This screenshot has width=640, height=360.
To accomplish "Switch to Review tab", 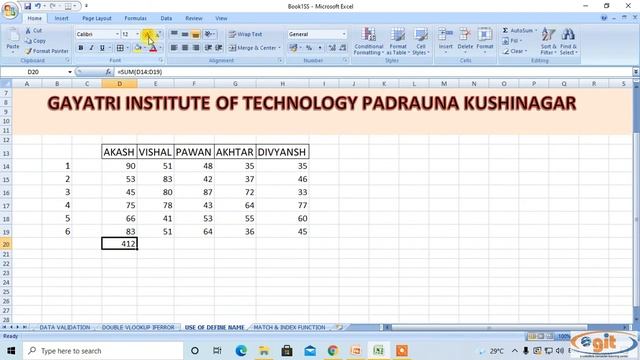I will point(194,18).
